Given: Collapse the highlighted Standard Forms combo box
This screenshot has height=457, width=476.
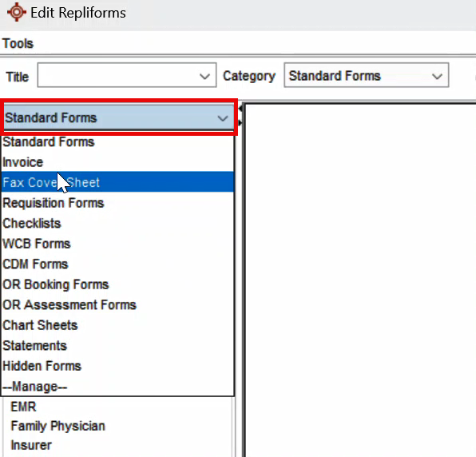Looking at the screenshot, I should tap(119, 117).
